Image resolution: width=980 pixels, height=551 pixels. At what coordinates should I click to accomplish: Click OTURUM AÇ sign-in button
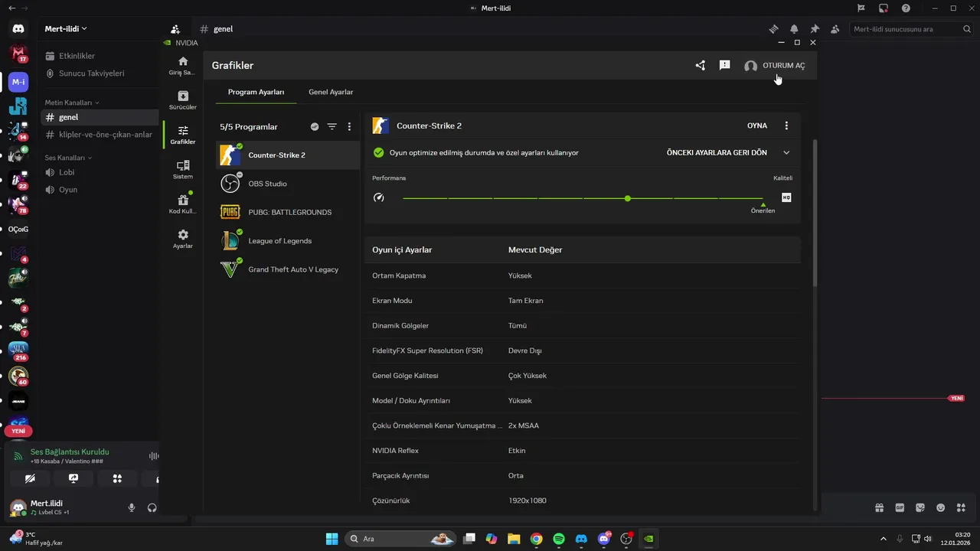(775, 66)
